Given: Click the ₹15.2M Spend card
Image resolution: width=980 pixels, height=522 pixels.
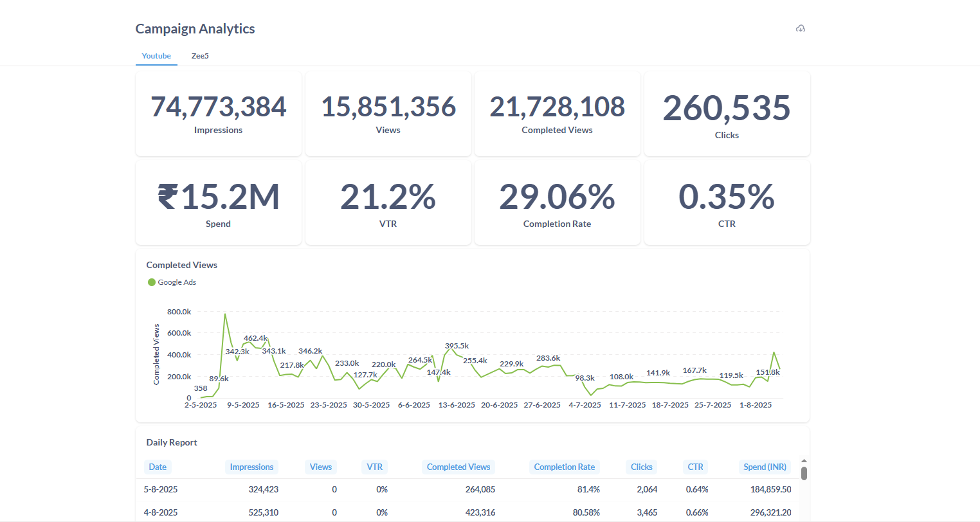Looking at the screenshot, I should (218, 202).
